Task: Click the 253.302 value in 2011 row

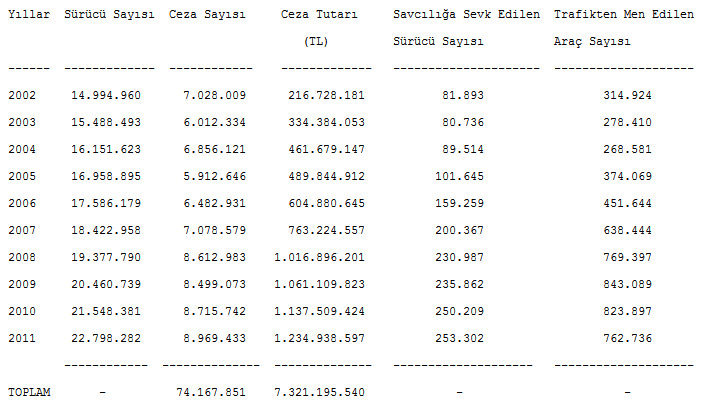Action: point(459,338)
